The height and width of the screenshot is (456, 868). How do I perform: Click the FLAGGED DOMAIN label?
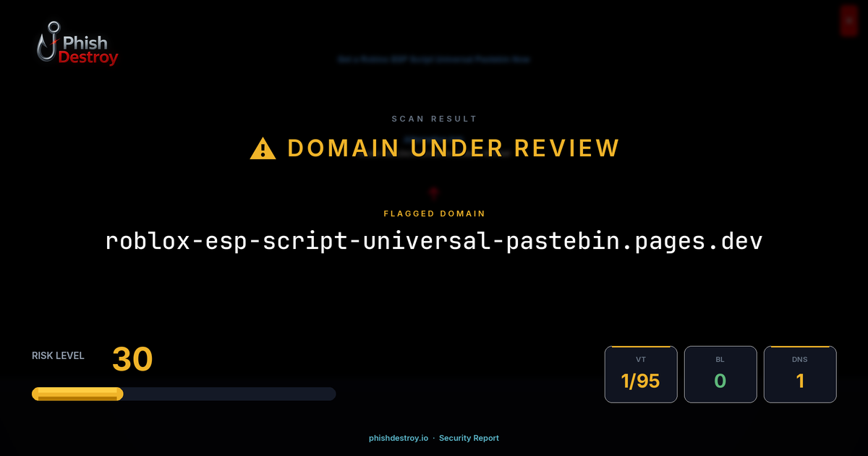point(434,214)
